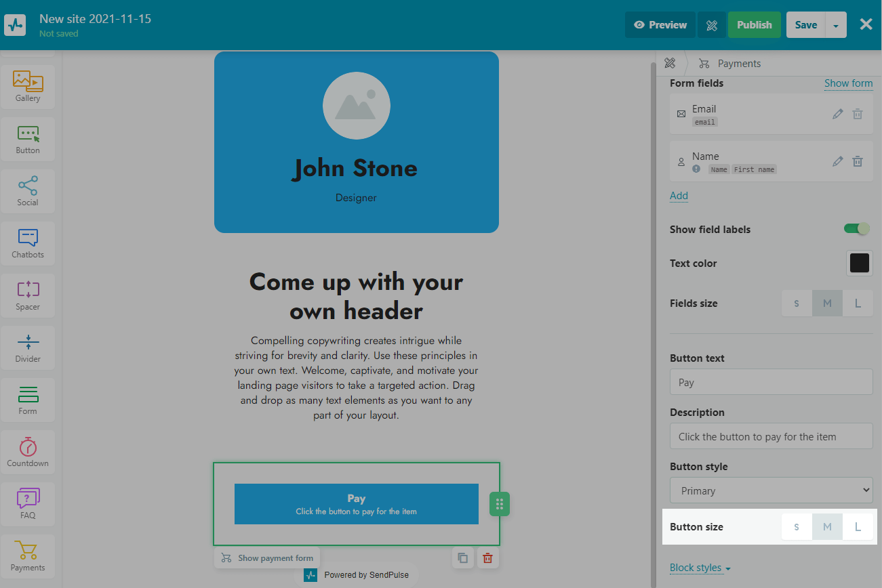Add a Form element from sidebar
Image resolution: width=882 pixels, height=588 pixels.
pos(28,398)
